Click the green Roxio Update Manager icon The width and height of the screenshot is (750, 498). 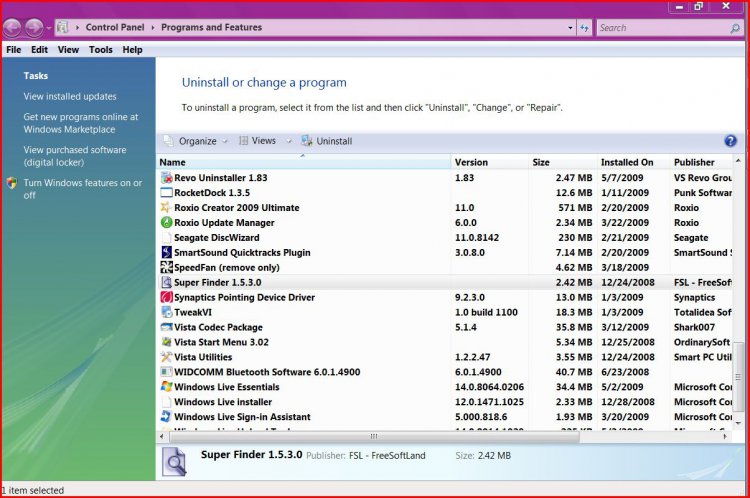click(x=166, y=222)
